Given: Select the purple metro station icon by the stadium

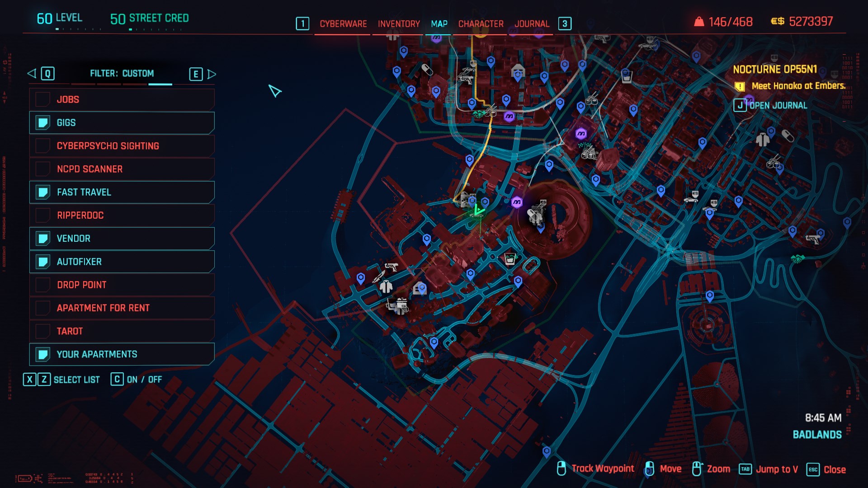Looking at the screenshot, I should tap(517, 202).
